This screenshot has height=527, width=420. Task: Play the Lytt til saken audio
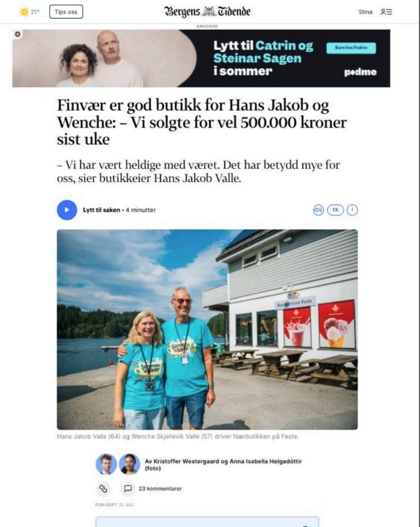click(x=67, y=210)
